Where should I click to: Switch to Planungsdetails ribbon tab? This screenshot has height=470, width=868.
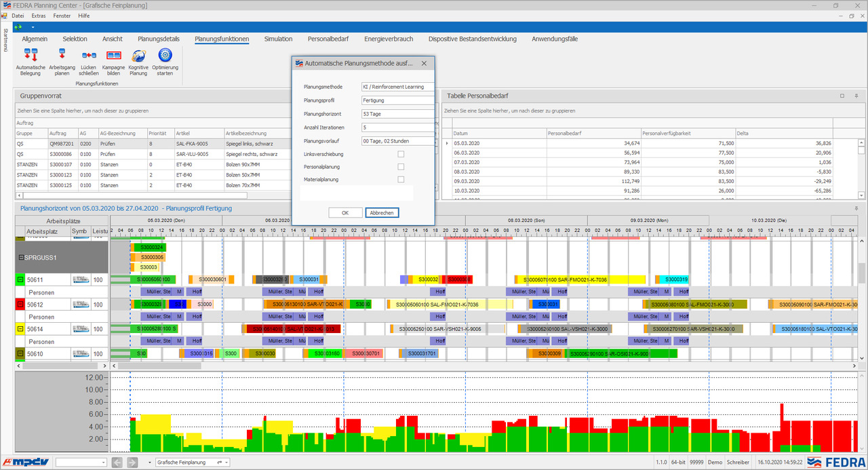(x=159, y=39)
